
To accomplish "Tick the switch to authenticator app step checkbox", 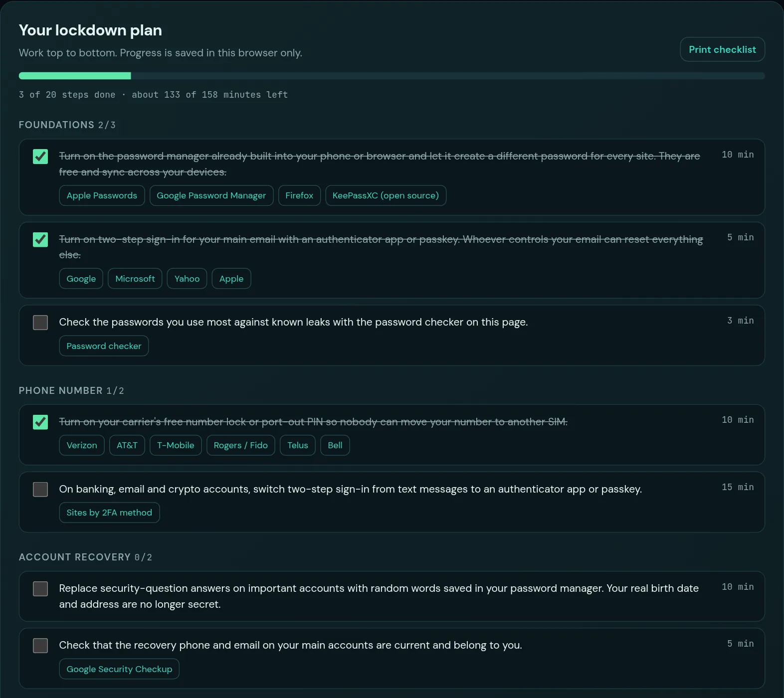I will (40, 489).
